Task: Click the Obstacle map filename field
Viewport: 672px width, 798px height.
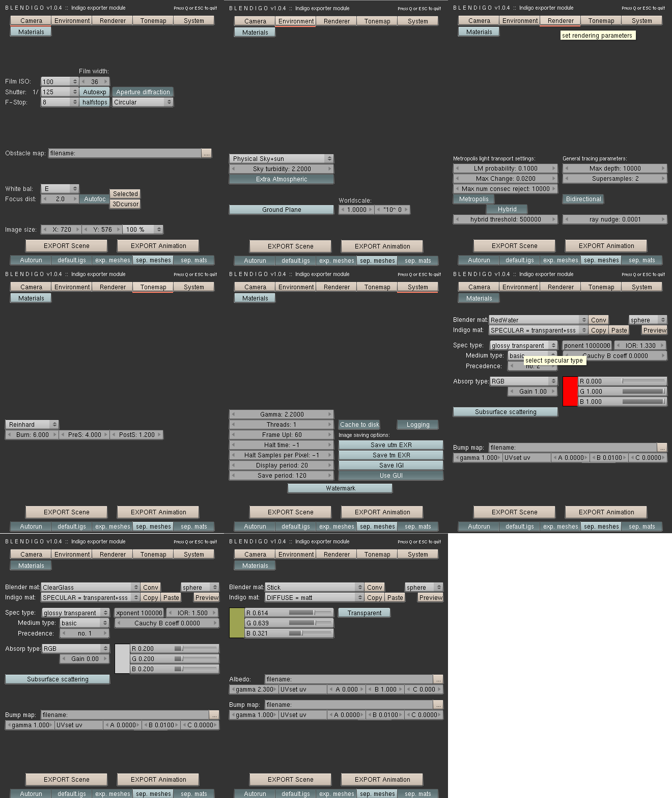Action: point(125,153)
